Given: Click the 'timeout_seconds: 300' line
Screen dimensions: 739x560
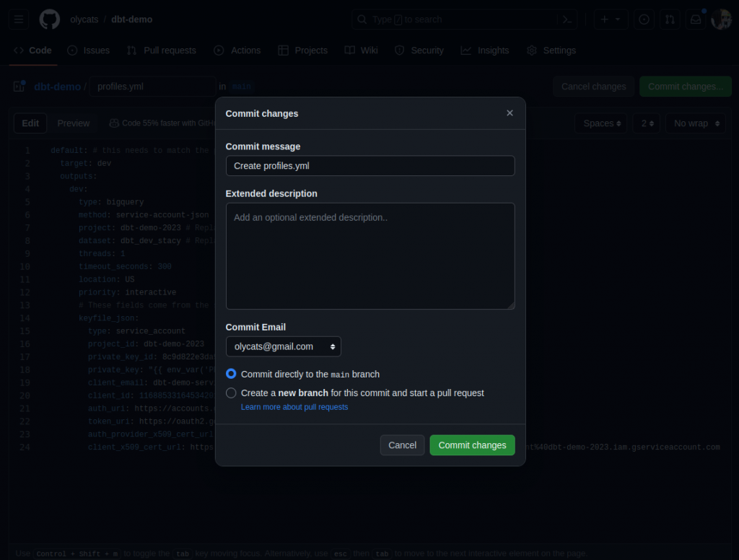Looking at the screenshot, I should (x=125, y=267).
